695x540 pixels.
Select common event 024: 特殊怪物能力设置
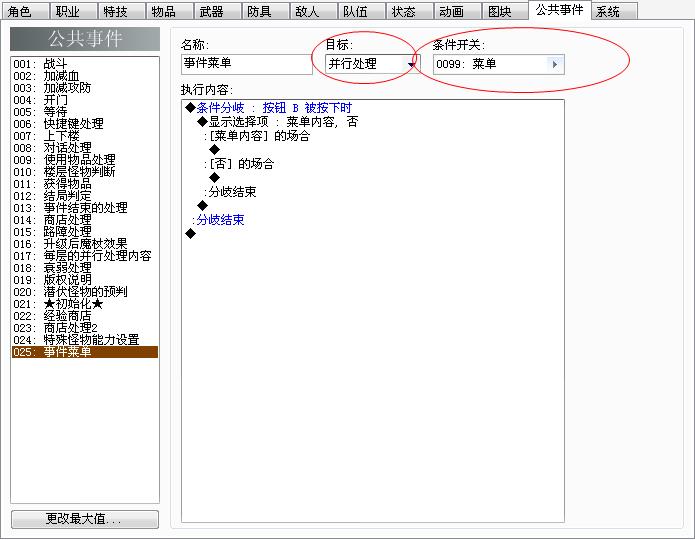[85, 340]
